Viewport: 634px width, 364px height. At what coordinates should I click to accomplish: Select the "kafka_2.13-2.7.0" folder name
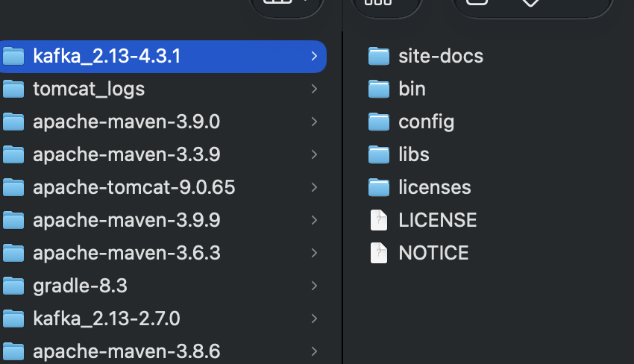(x=107, y=318)
